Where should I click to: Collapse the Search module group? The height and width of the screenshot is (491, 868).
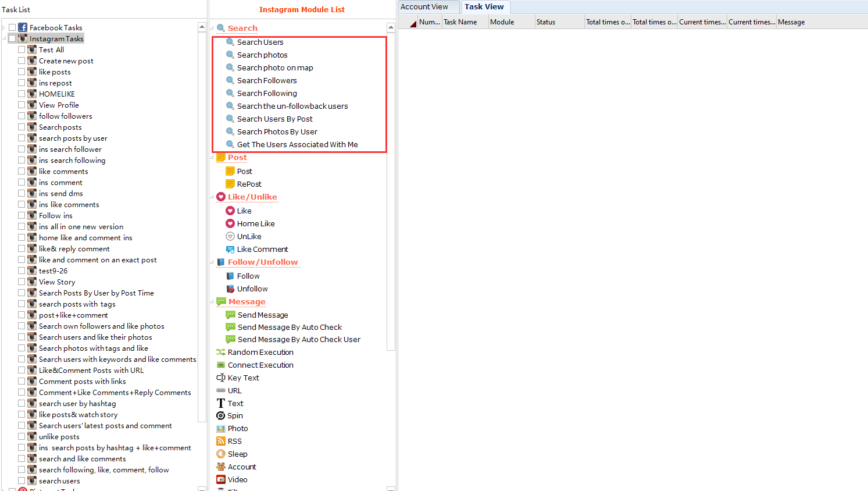pyautogui.click(x=212, y=28)
